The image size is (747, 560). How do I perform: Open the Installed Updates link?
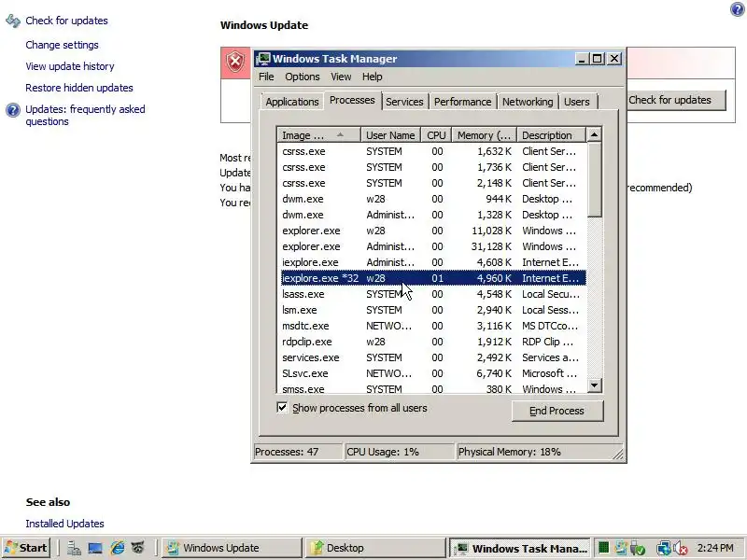64,524
